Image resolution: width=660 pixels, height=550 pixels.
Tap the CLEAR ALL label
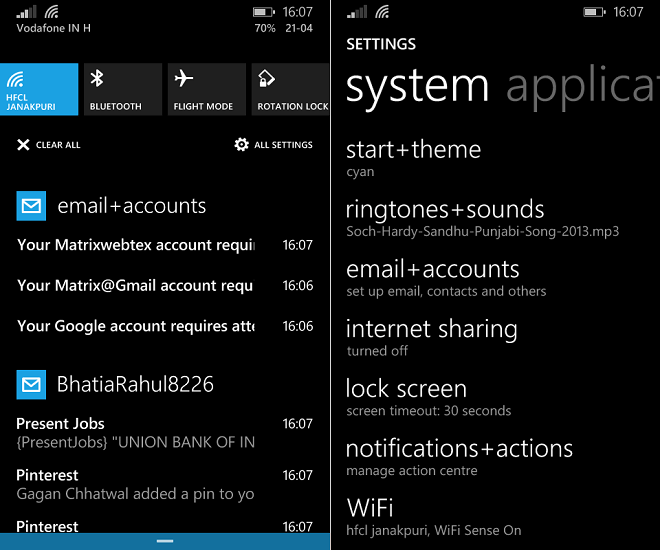58,145
